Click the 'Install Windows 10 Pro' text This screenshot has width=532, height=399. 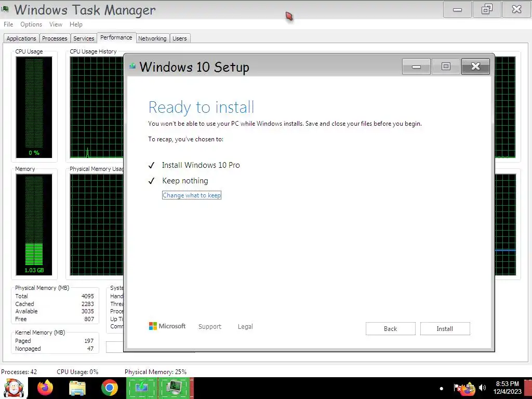(201, 165)
